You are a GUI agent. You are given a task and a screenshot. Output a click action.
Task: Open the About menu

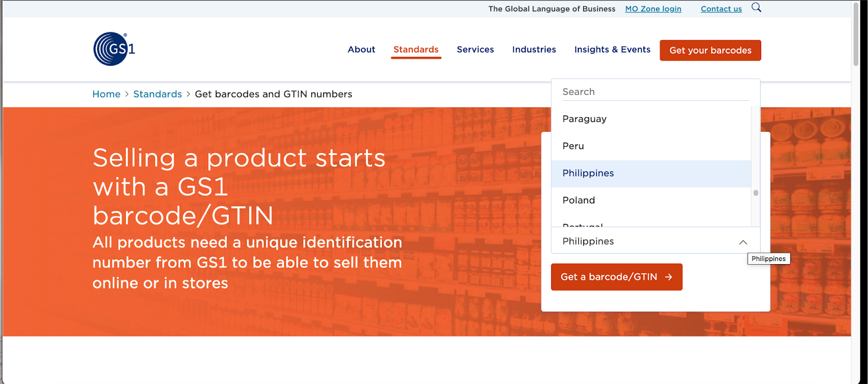(x=361, y=49)
